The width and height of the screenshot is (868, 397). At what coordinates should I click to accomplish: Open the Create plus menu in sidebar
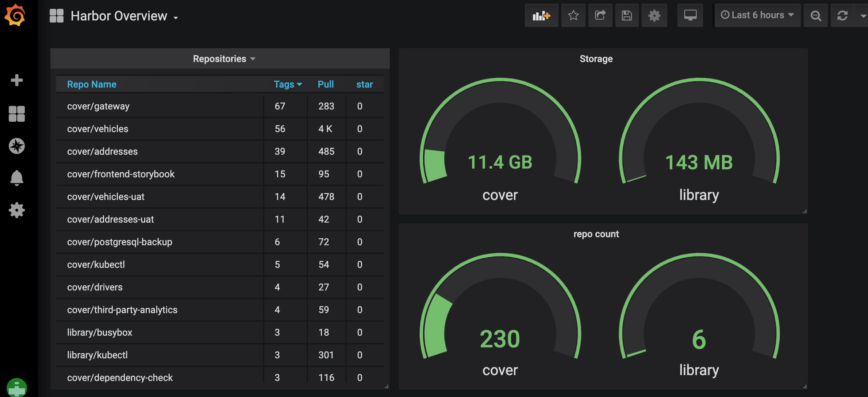(16, 80)
